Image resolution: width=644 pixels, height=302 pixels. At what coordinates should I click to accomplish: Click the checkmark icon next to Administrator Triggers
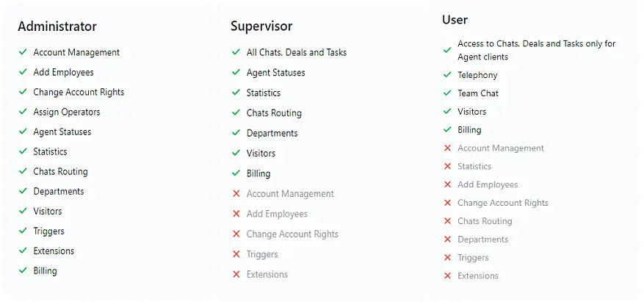click(23, 231)
